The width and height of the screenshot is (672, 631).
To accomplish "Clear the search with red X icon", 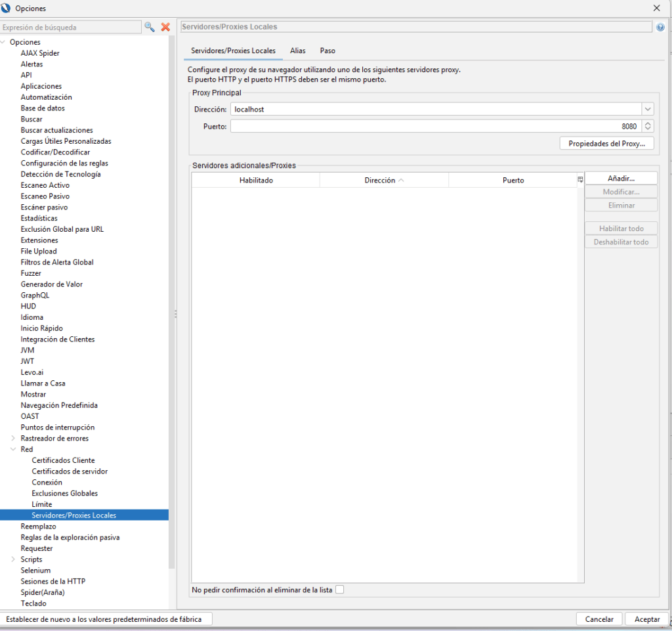I will point(165,27).
